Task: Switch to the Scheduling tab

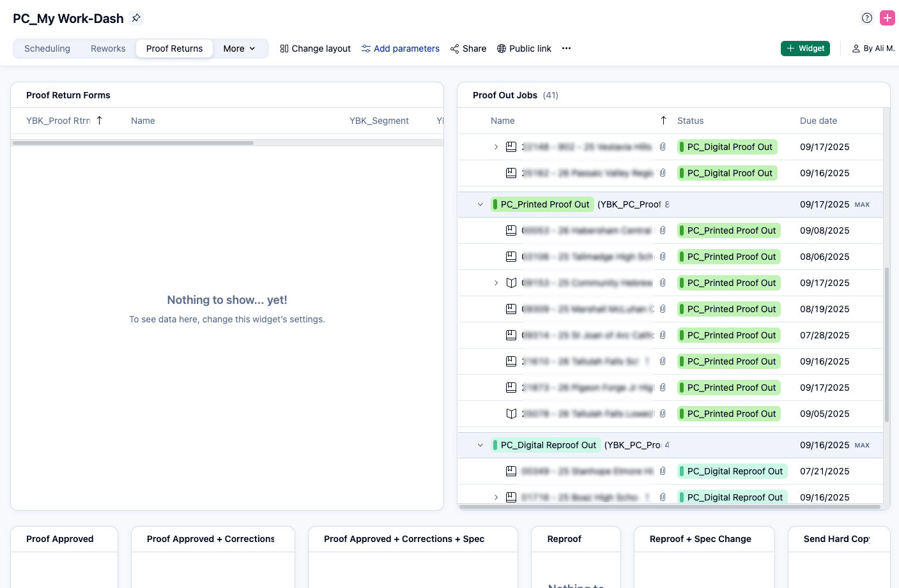Action: 47,49
